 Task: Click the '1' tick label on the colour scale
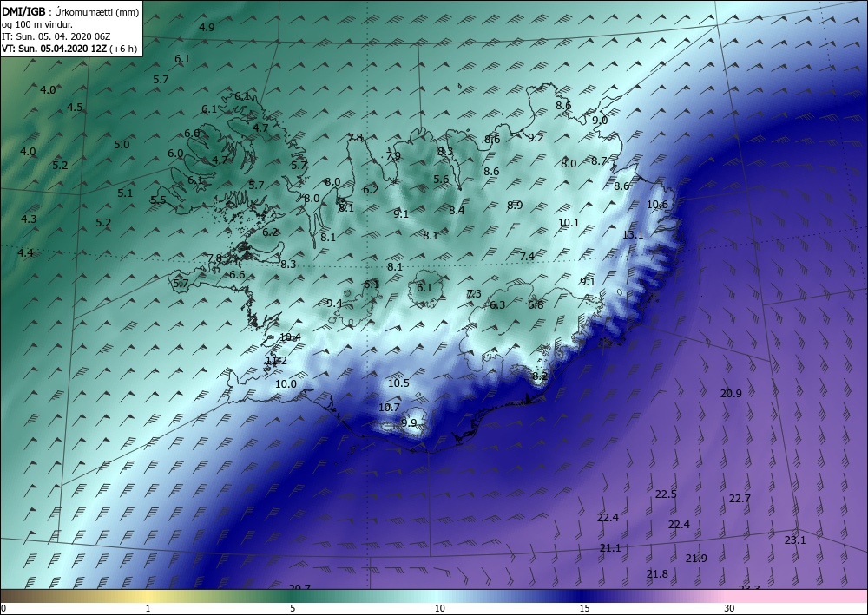pyautogui.click(x=148, y=608)
